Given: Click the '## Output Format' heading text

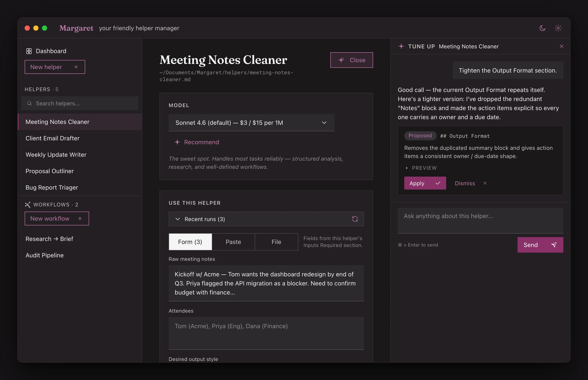Looking at the screenshot, I should (x=465, y=136).
